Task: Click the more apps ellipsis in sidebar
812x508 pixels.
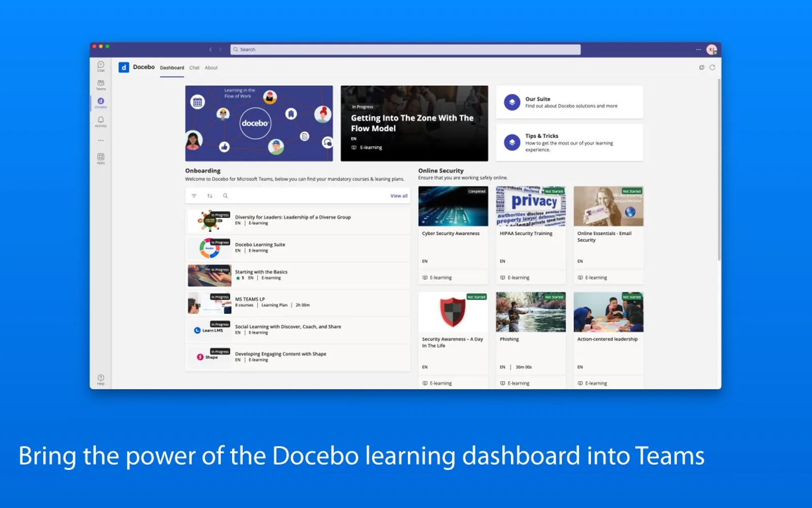Action: 100,140
